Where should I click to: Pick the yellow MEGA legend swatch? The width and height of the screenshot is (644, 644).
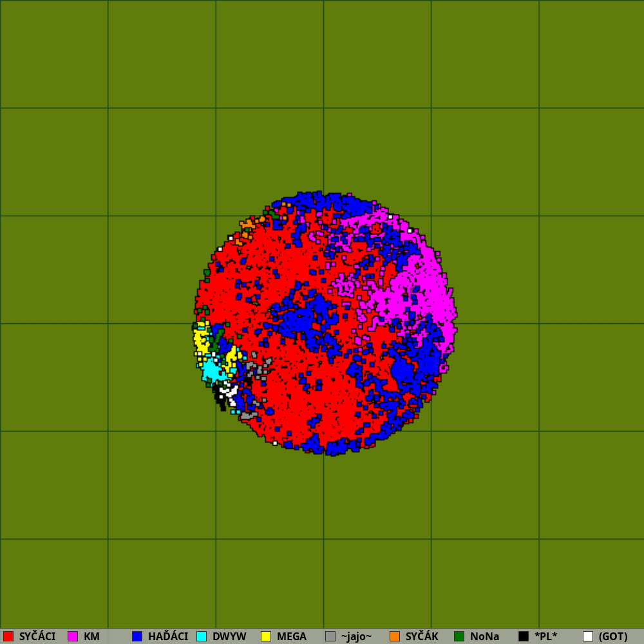[266, 636]
